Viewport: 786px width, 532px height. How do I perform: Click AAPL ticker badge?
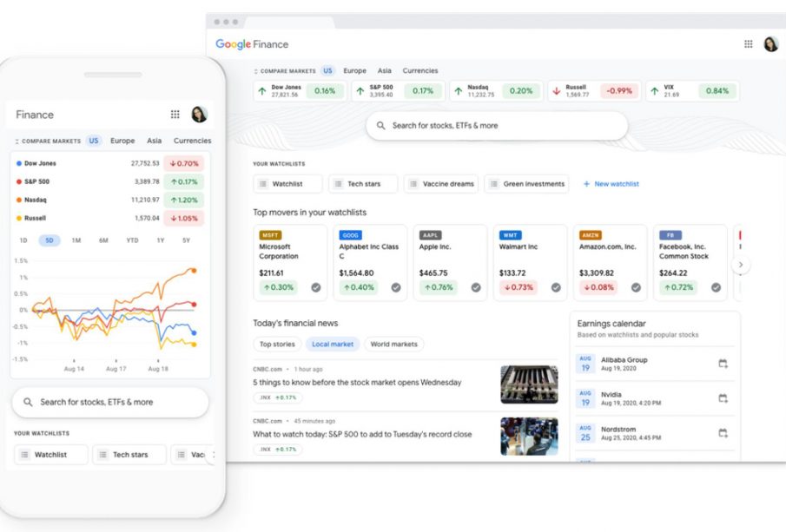[x=430, y=235]
